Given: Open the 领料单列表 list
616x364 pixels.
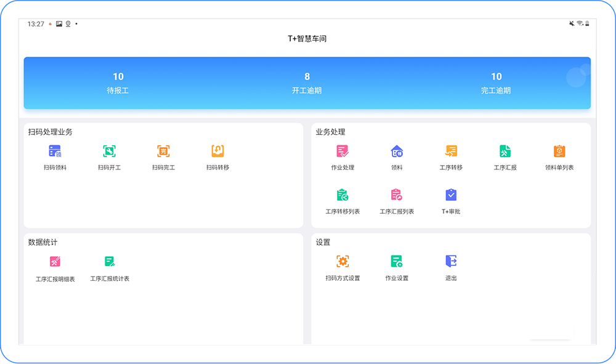Looking at the screenshot, I should pyautogui.click(x=559, y=152).
